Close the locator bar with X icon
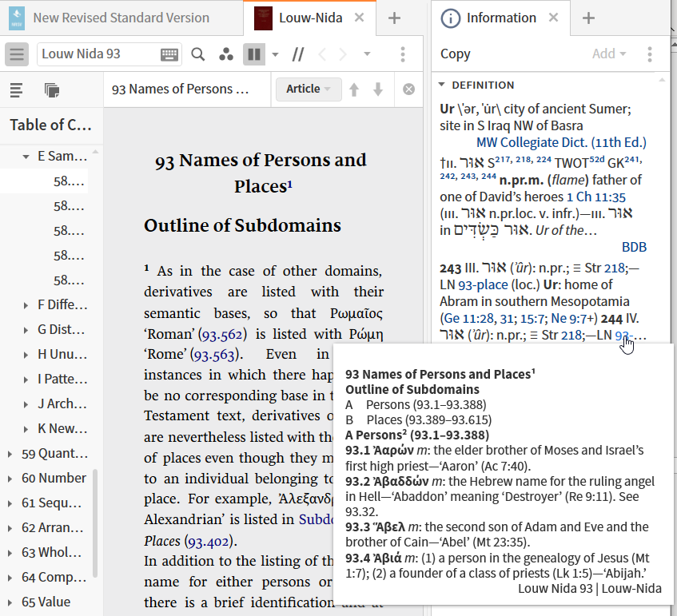This screenshot has width=677, height=616. click(x=408, y=89)
